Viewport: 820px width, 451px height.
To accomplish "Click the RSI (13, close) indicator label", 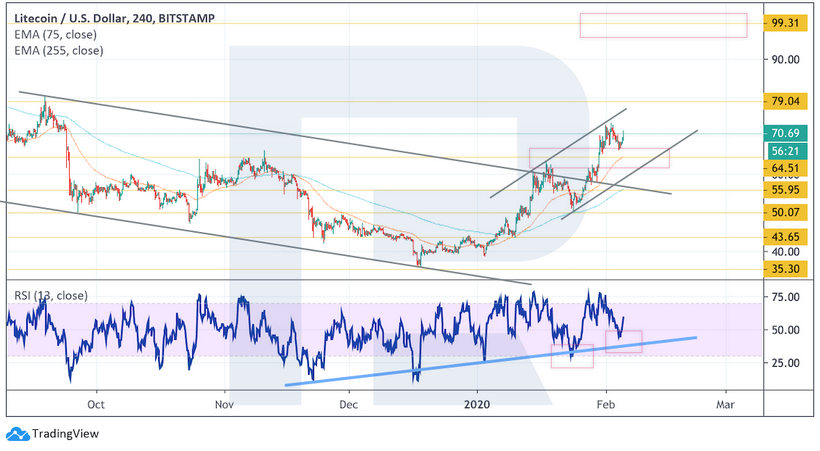I will (51, 296).
